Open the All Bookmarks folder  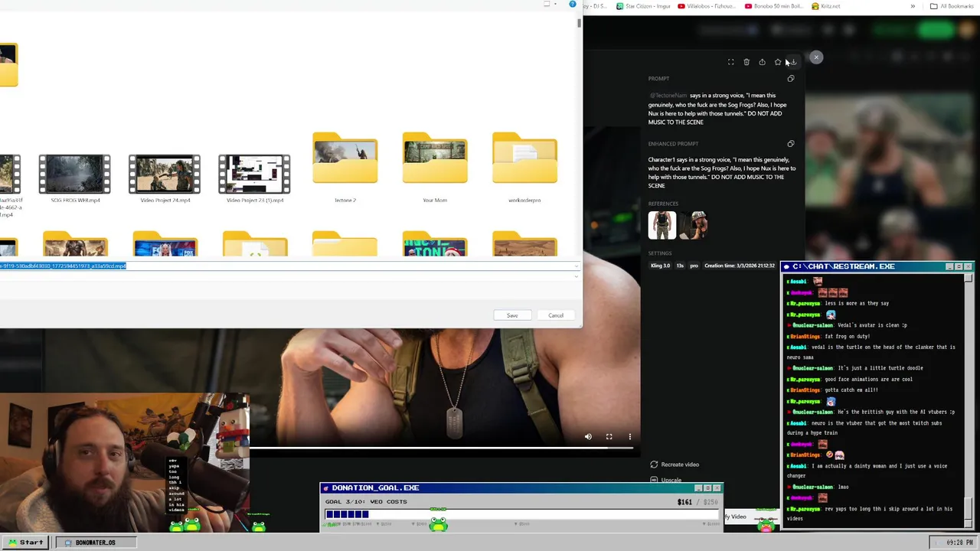[x=952, y=6]
